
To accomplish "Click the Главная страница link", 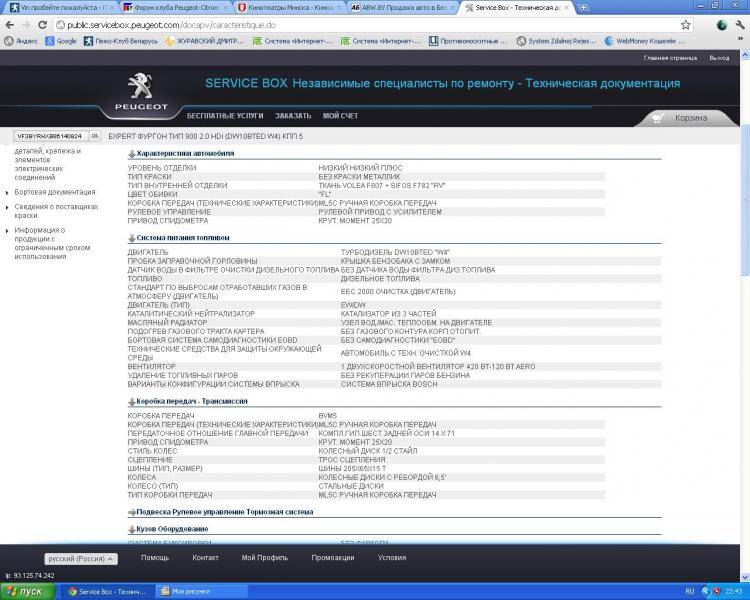I will point(667,58).
